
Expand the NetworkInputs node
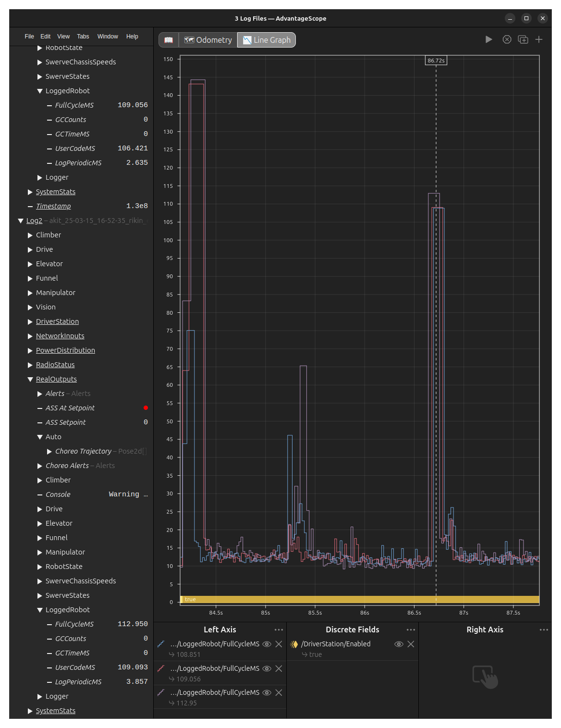pyautogui.click(x=30, y=336)
